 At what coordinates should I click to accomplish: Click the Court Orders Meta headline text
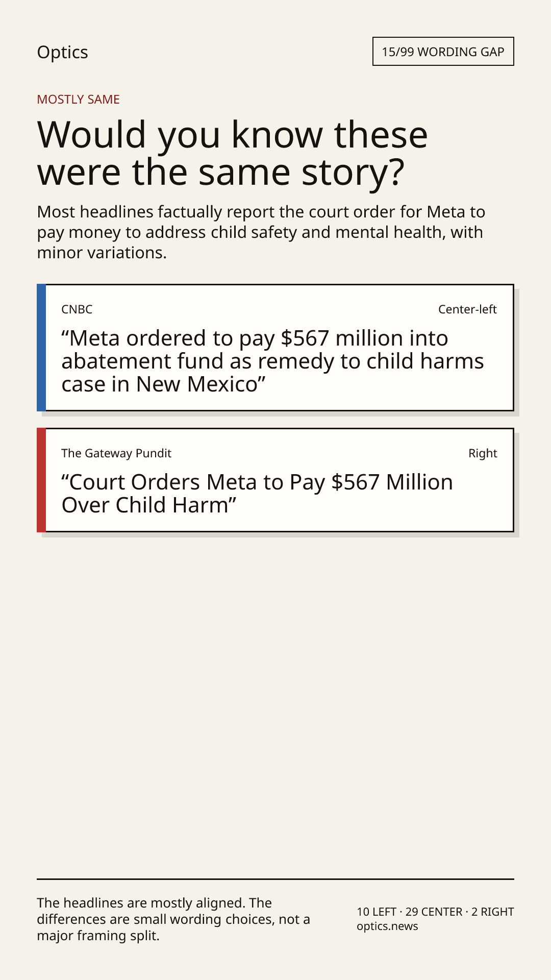click(x=257, y=494)
